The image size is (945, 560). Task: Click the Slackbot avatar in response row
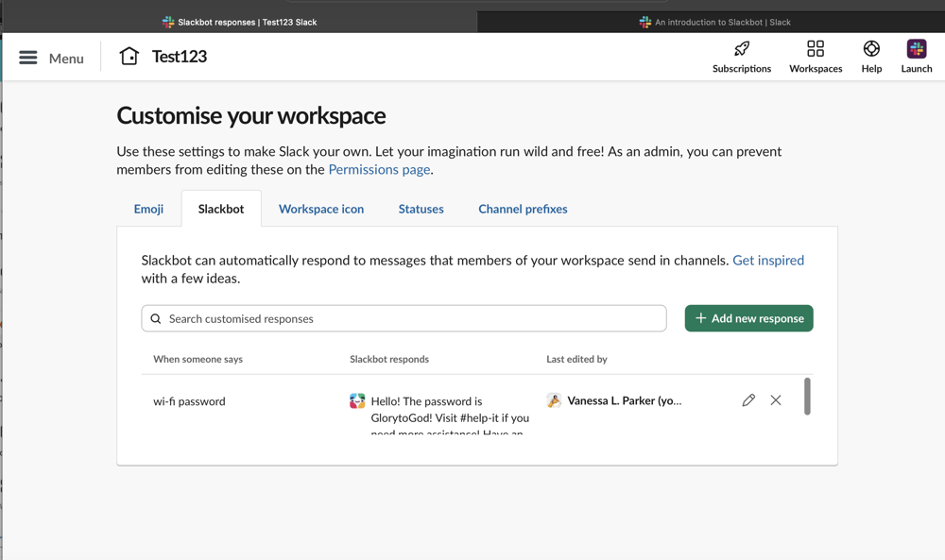click(x=357, y=400)
